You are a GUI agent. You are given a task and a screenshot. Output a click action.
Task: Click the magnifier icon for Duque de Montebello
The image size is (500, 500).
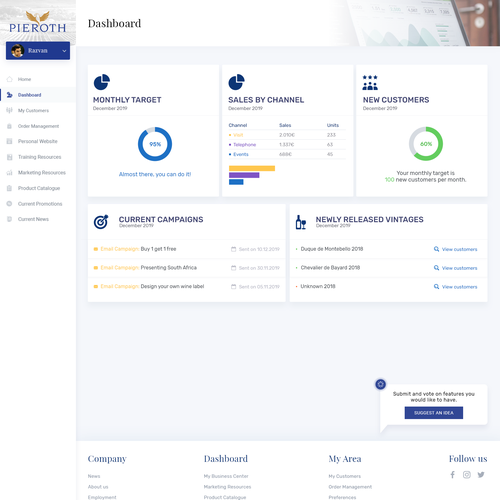(436, 249)
